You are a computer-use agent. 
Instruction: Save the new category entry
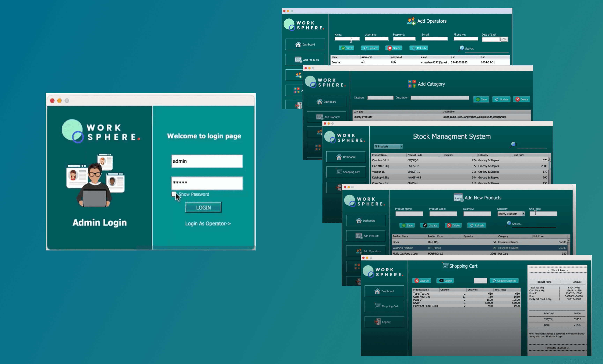click(x=481, y=99)
